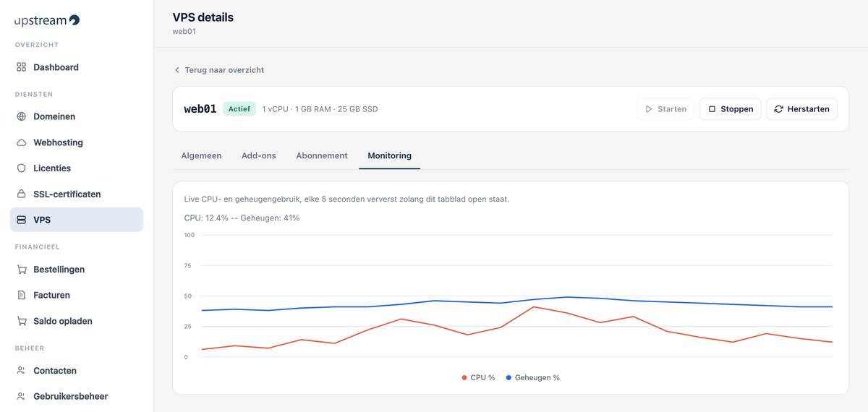Click the CPU: 12.4% -- Geheugen: 41% readout
Image resolution: width=868 pixels, height=412 pixels.
click(242, 218)
